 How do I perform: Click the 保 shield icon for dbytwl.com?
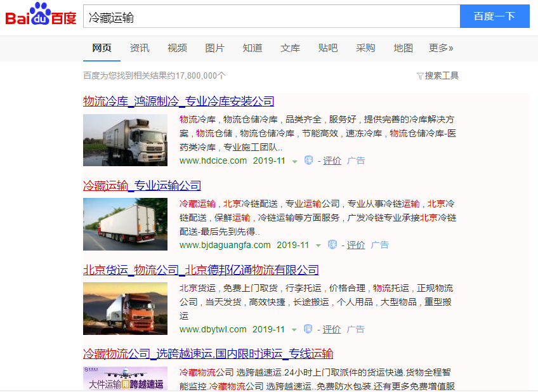point(308,329)
